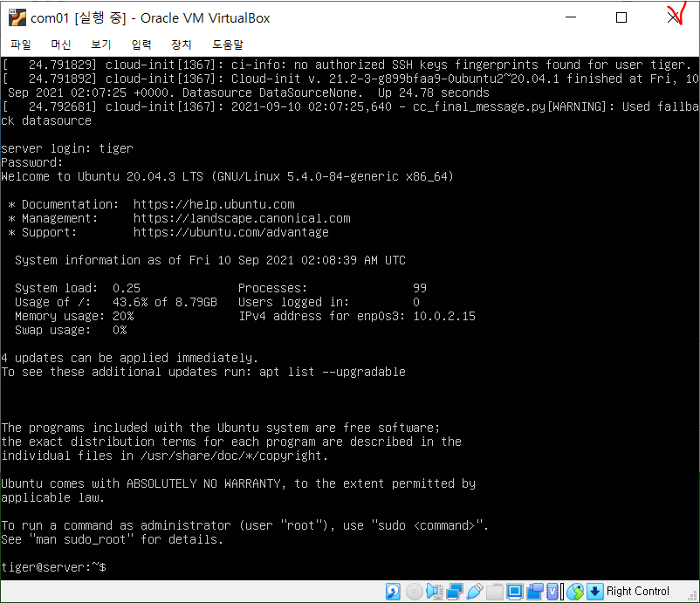Click the shared folders status icon

495,592
